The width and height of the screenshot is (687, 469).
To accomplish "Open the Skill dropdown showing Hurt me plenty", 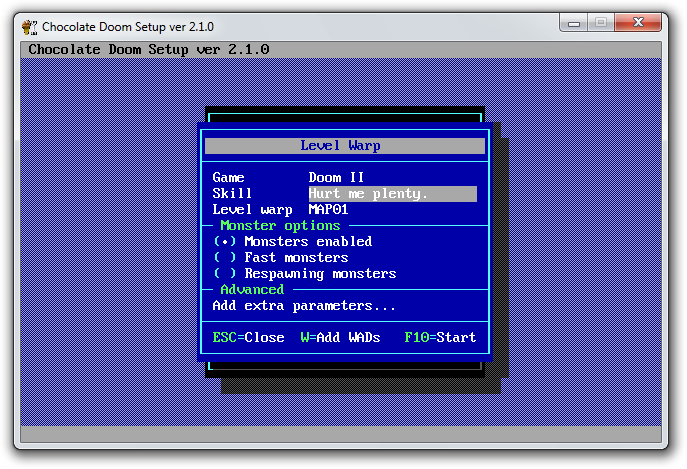I will click(x=392, y=194).
